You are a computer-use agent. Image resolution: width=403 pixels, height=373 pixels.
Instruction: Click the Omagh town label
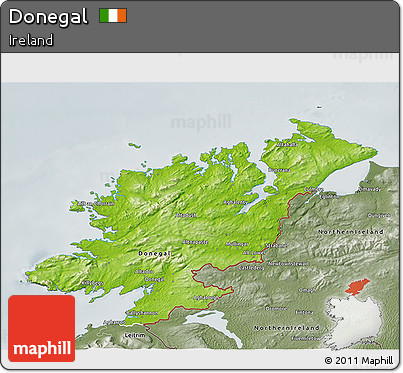(x=307, y=290)
